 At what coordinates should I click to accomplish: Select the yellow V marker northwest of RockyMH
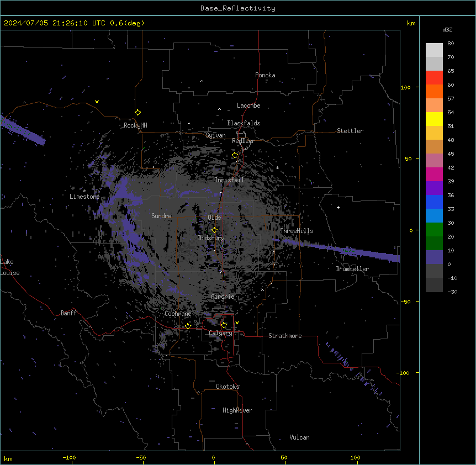tap(97, 102)
